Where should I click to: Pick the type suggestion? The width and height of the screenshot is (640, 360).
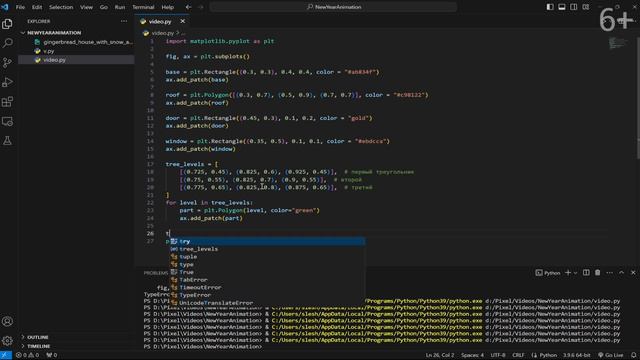[267, 264]
